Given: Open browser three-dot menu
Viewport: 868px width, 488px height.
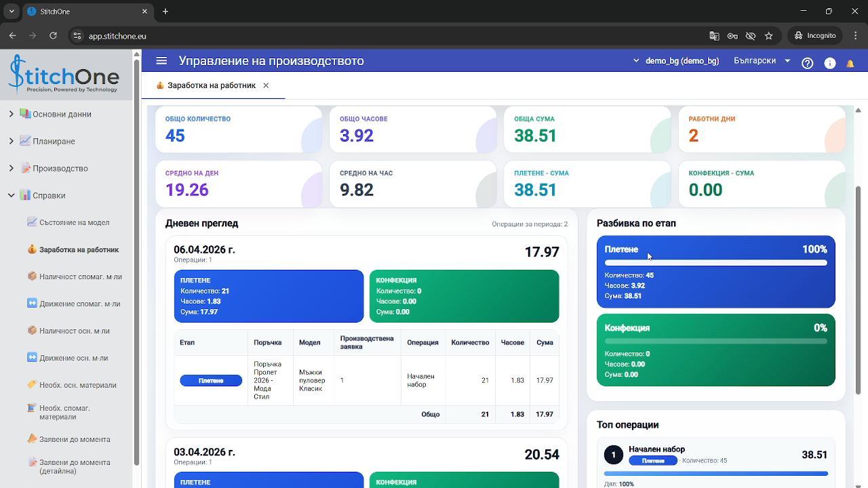Looking at the screenshot, I should point(854,36).
